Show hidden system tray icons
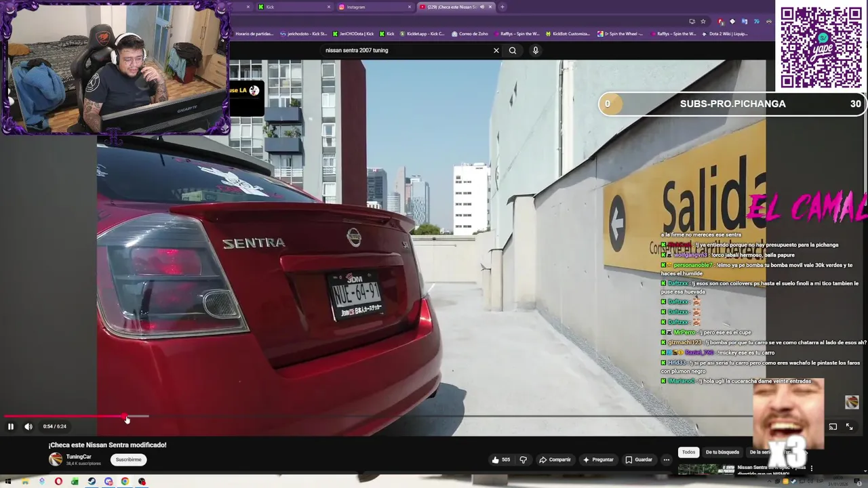Screen dimensions: 868x488 pyautogui.click(x=769, y=481)
